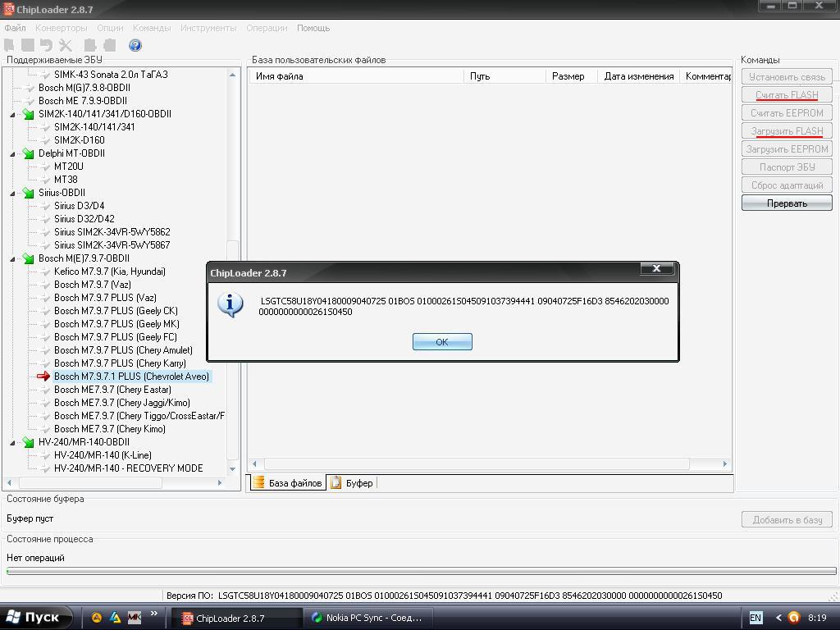Collapse the Delphi MT-OBDII tree group
Screen dimensions: 840x630
click(x=12, y=154)
